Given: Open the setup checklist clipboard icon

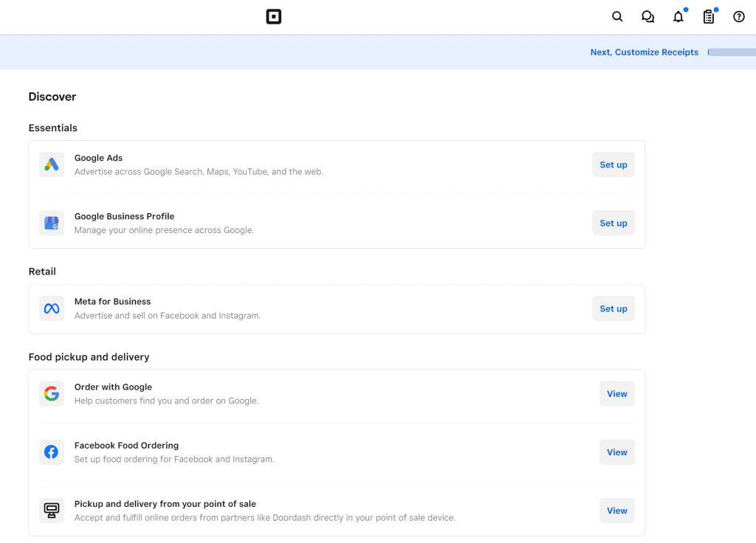Looking at the screenshot, I should pos(708,17).
